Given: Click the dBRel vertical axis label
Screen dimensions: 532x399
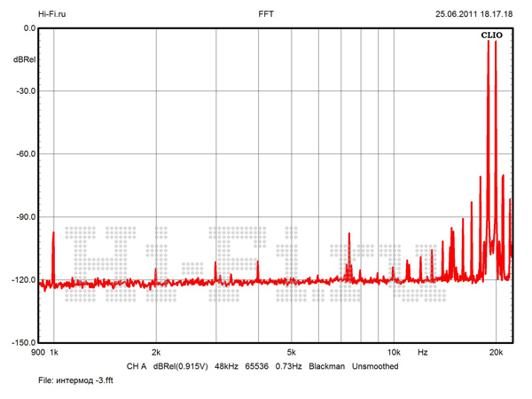Looking at the screenshot, I should (x=25, y=59).
